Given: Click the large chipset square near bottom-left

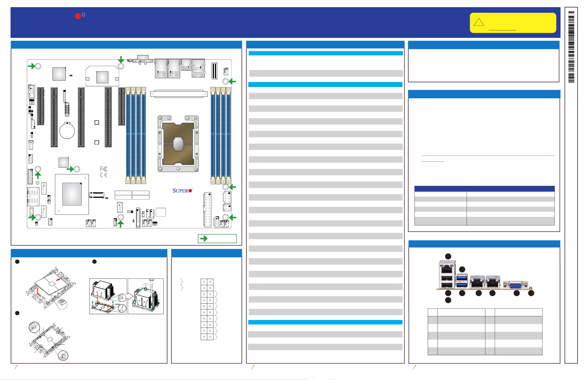Looking at the screenshot, I should coord(72,194).
